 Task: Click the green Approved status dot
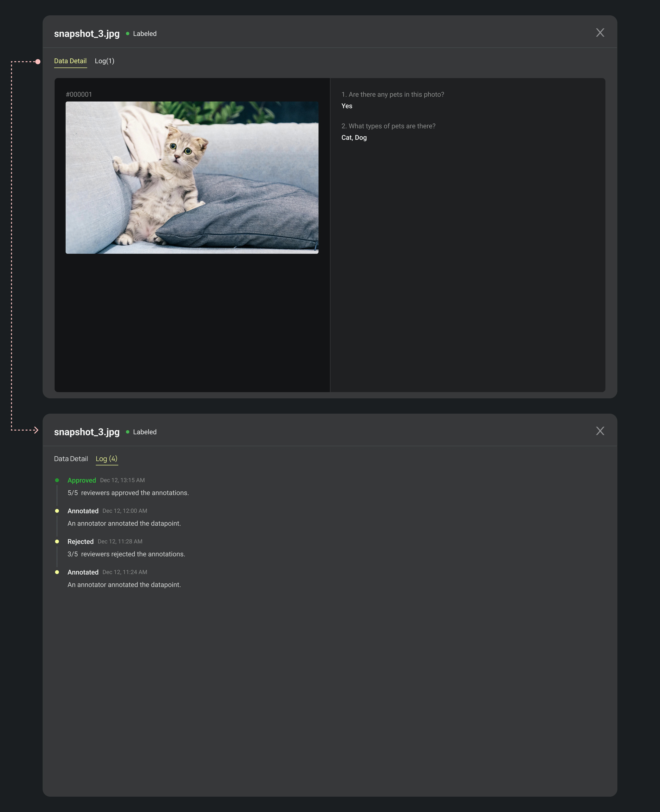[57, 480]
